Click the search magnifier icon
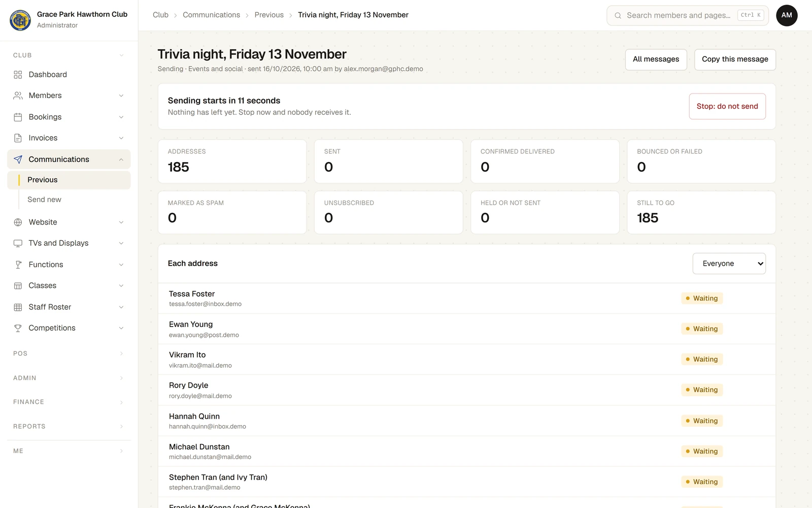812x508 pixels. click(618, 15)
